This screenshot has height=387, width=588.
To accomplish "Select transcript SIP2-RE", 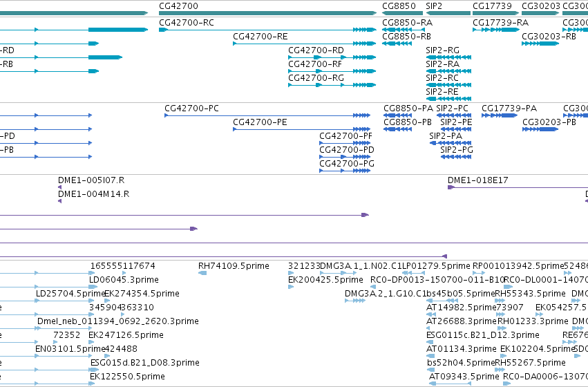I will tap(448, 99).
